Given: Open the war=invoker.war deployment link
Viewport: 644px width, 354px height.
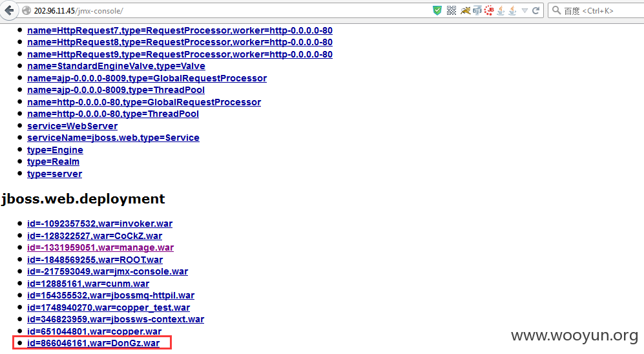Looking at the screenshot, I should 100,224.
